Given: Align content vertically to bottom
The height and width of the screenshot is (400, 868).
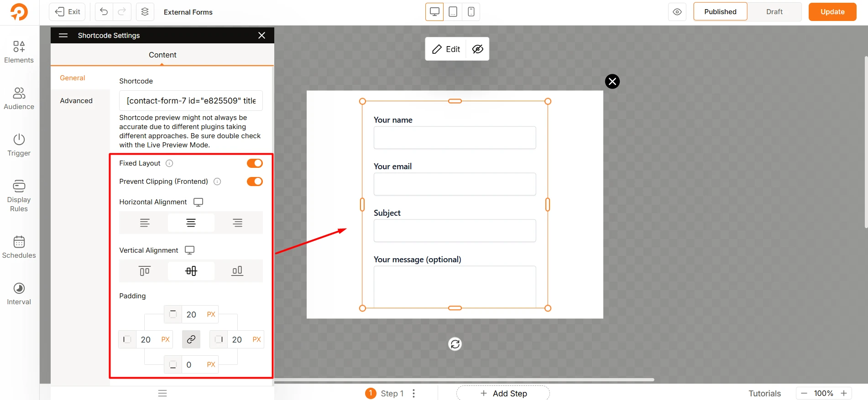Looking at the screenshot, I should click(x=237, y=271).
